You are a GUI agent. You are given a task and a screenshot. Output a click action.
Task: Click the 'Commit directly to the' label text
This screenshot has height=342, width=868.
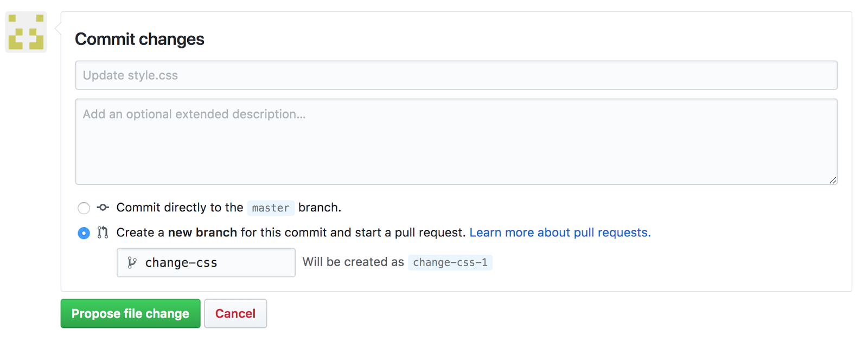180,208
